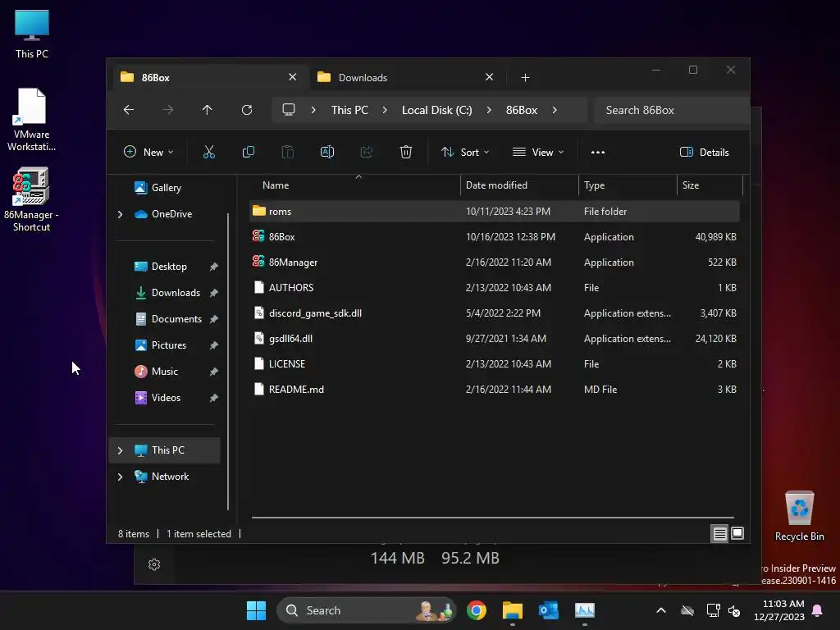Show hidden system tray icons
Viewport: 840px width, 630px height.
click(x=661, y=610)
